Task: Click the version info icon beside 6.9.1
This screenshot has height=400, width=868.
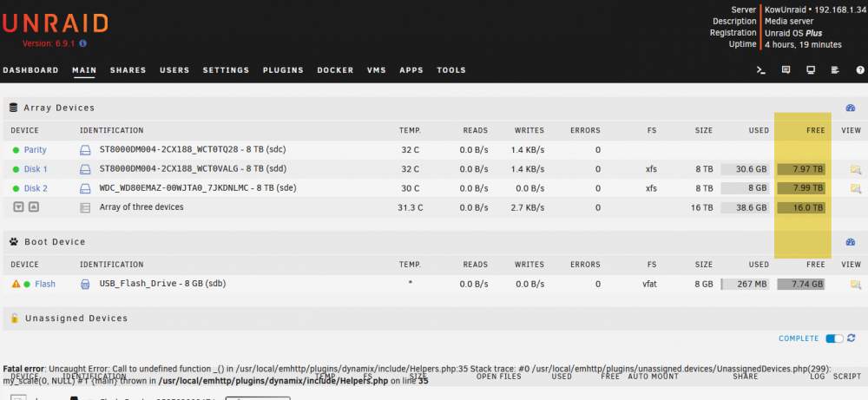Action: [x=82, y=43]
